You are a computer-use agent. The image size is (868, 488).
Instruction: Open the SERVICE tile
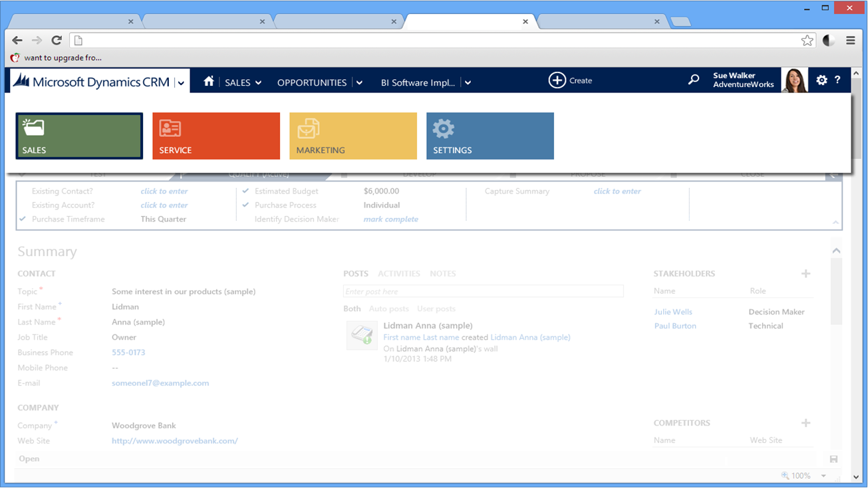216,136
